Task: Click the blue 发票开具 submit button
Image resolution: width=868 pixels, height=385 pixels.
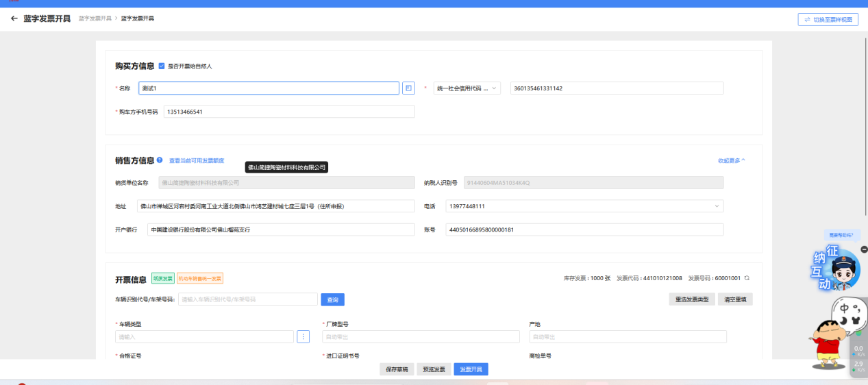Action: [x=471, y=369]
